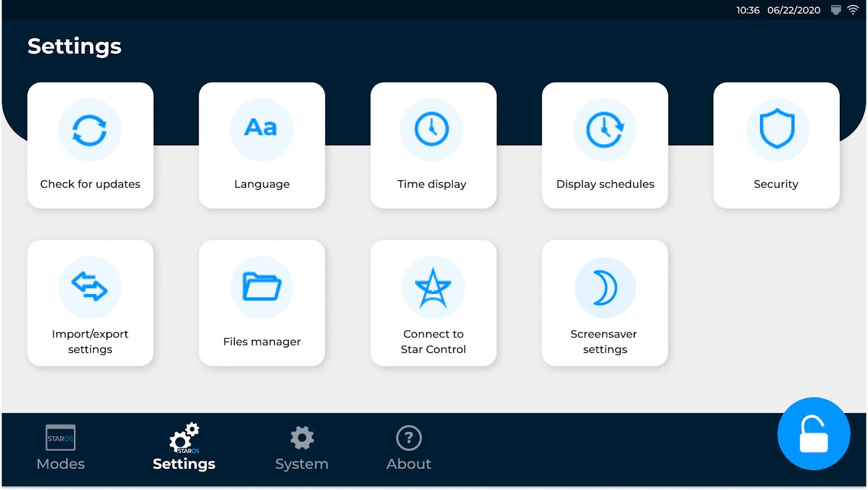The width and height of the screenshot is (868, 490).
Task: Open Import/export settings tile
Action: [91, 303]
